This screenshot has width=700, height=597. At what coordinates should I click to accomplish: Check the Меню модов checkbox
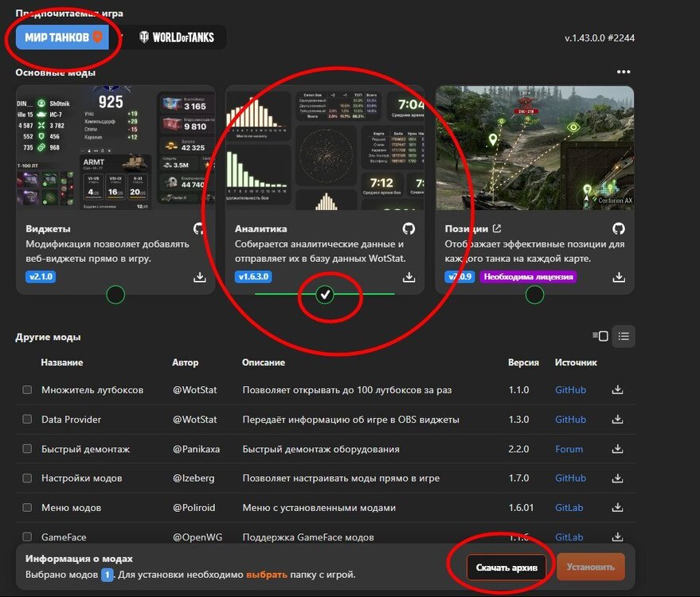[x=27, y=507]
